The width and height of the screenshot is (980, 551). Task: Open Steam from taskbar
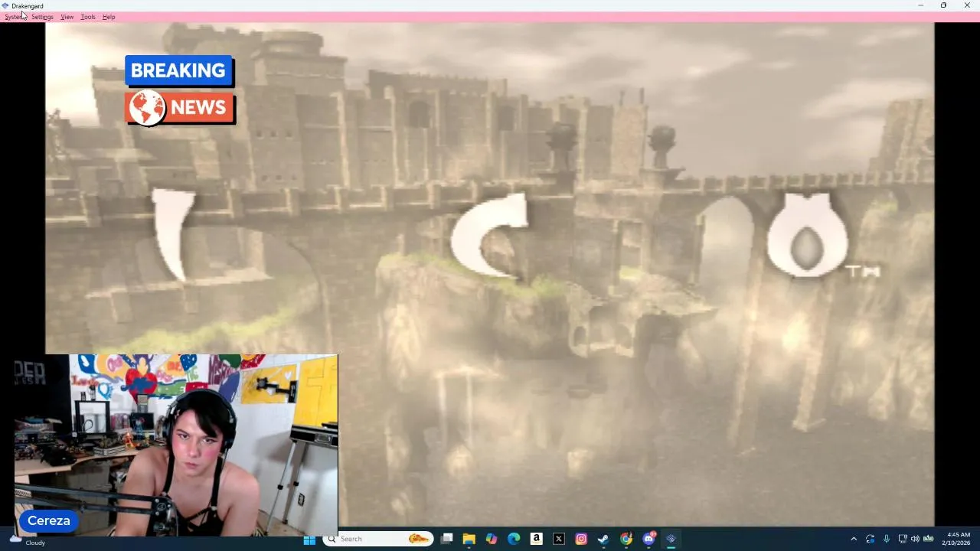point(603,539)
